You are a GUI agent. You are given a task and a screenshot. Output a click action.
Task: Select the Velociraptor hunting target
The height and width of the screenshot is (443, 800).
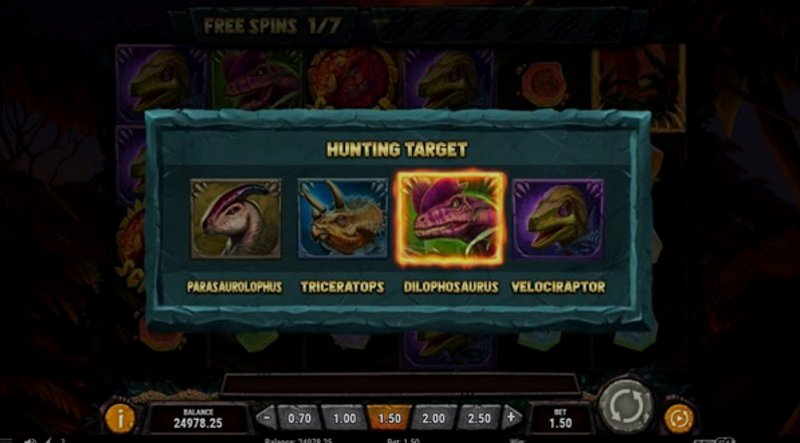pos(558,218)
